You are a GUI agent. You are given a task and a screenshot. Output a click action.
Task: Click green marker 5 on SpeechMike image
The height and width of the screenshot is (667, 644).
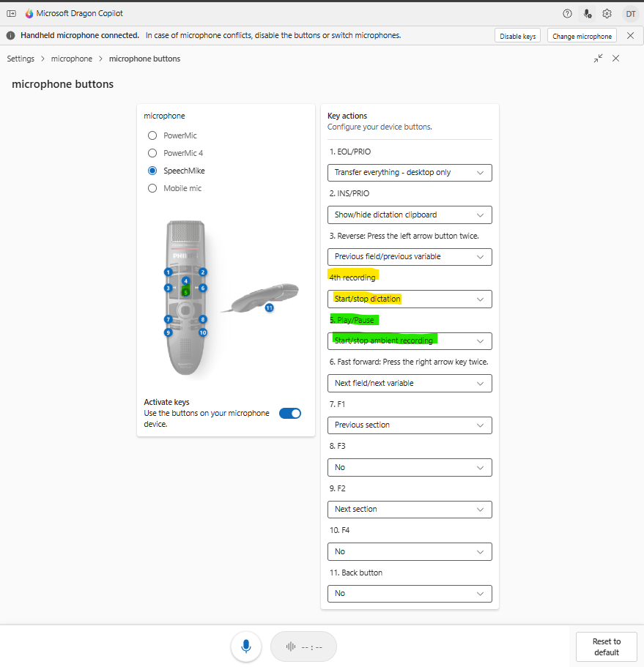coord(185,292)
